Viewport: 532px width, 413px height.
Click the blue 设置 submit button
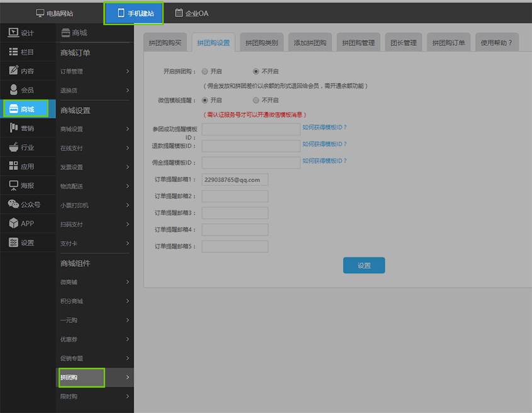(364, 266)
